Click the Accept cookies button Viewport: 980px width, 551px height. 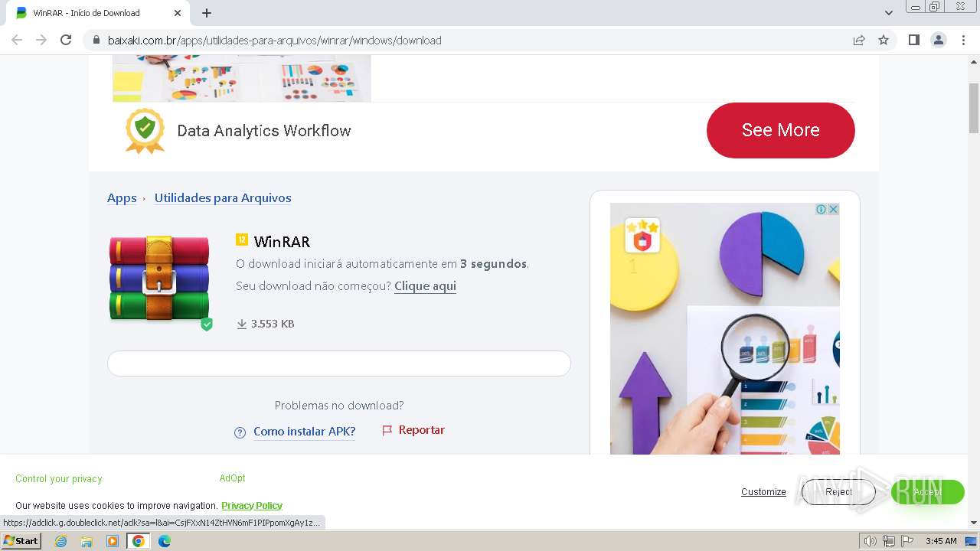tap(928, 492)
